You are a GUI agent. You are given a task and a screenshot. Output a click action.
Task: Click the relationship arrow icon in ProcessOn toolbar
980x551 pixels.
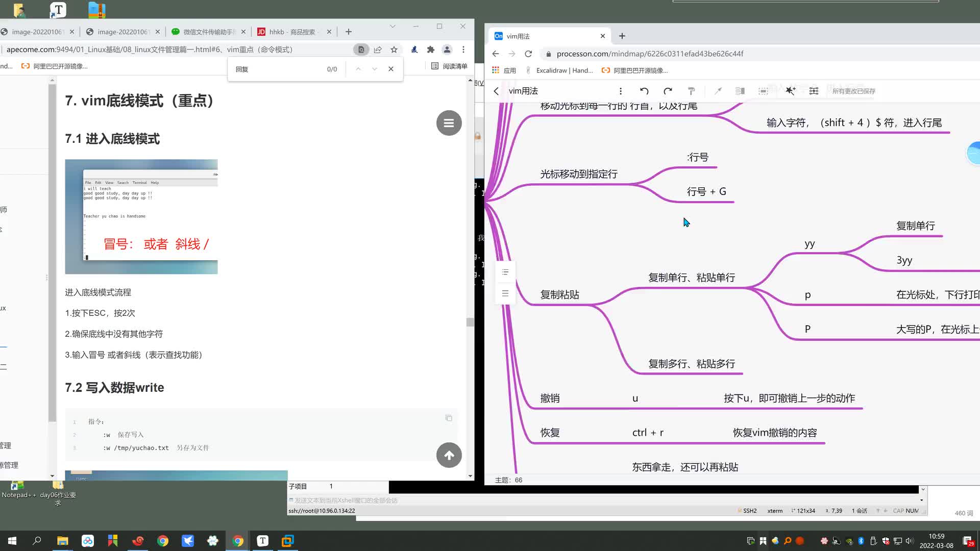(x=718, y=91)
